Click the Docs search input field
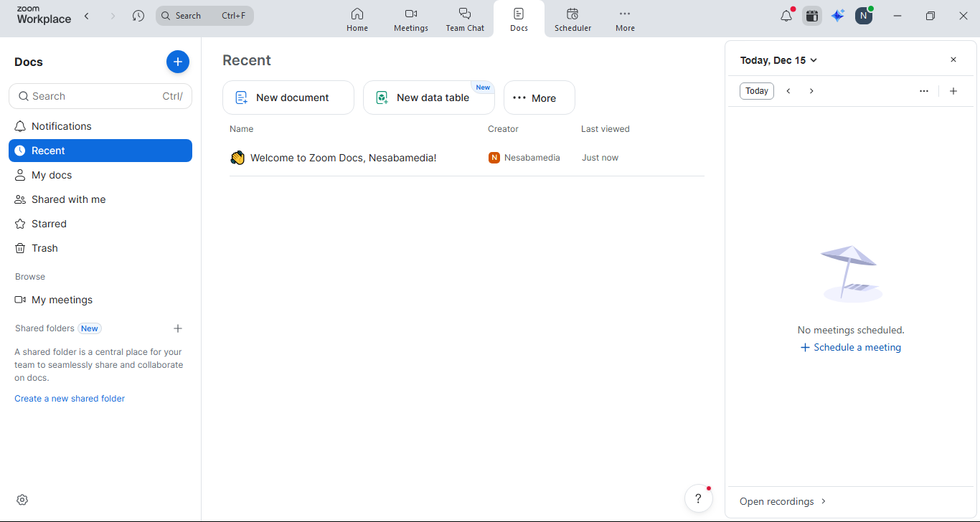The image size is (980, 522). [x=93, y=96]
